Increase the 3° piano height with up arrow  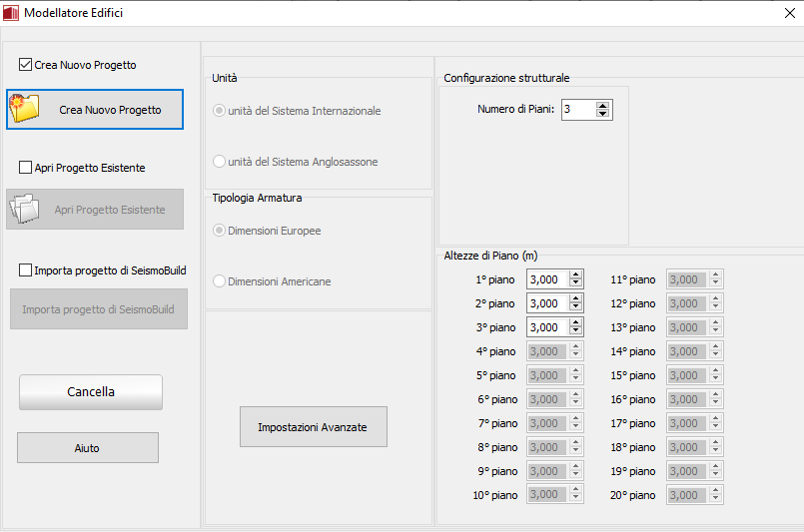coord(575,323)
